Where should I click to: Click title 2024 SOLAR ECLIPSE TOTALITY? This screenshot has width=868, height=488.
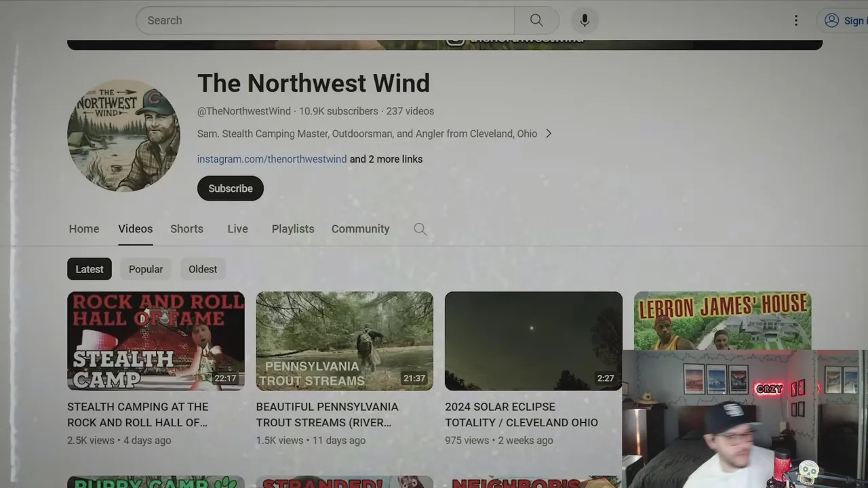coord(521,414)
